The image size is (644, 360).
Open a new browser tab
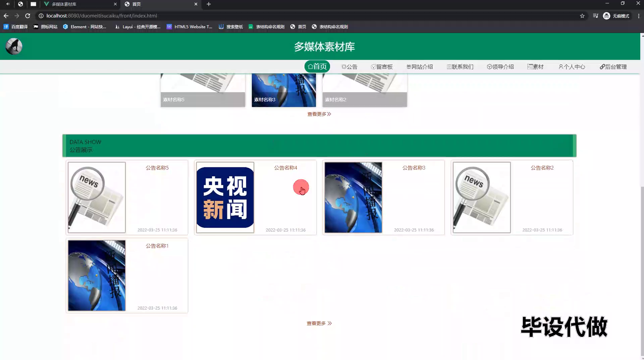(209, 4)
